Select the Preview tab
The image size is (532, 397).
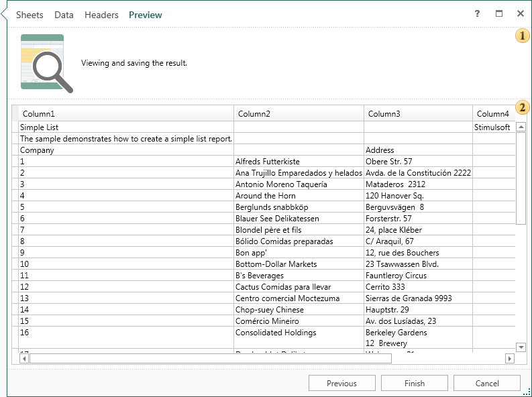pyautogui.click(x=146, y=15)
